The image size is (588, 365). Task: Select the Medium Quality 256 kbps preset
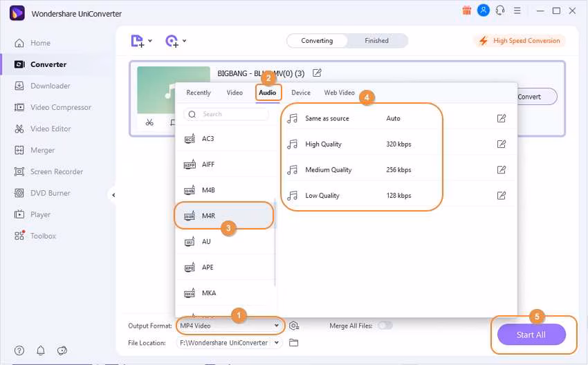click(x=396, y=170)
